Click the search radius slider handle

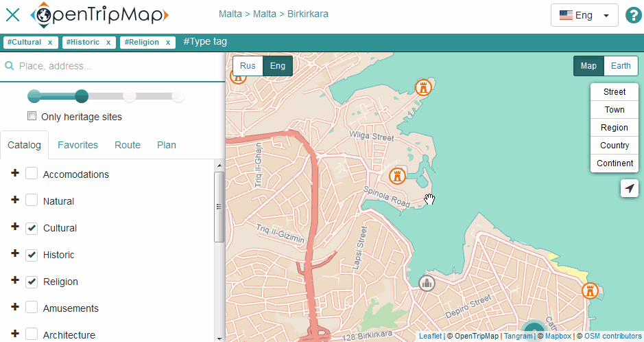click(82, 96)
